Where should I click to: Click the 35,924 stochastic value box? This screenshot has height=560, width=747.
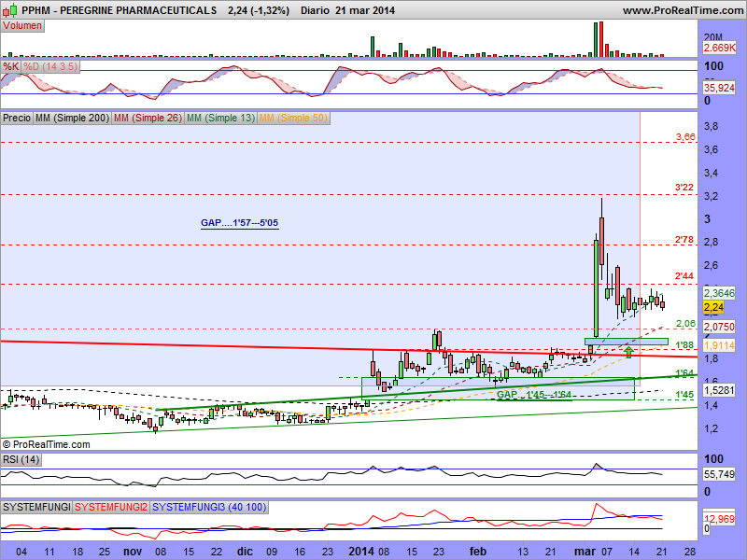coord(719,88)
